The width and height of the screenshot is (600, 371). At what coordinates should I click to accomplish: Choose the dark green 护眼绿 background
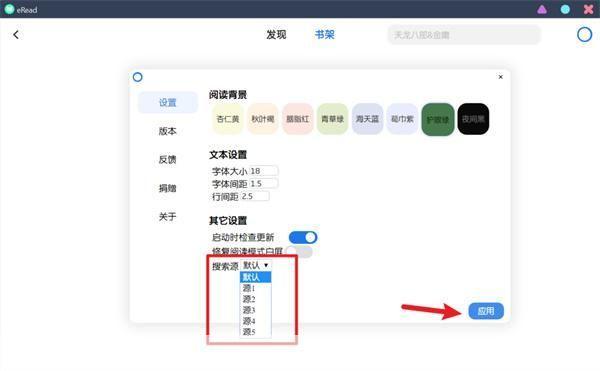tap(438, 119)
